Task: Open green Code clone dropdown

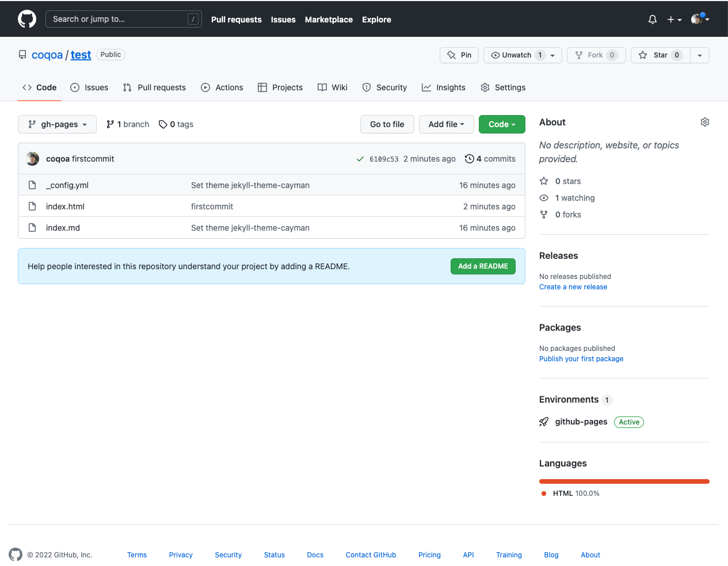Action: click(x=502, y=124)
